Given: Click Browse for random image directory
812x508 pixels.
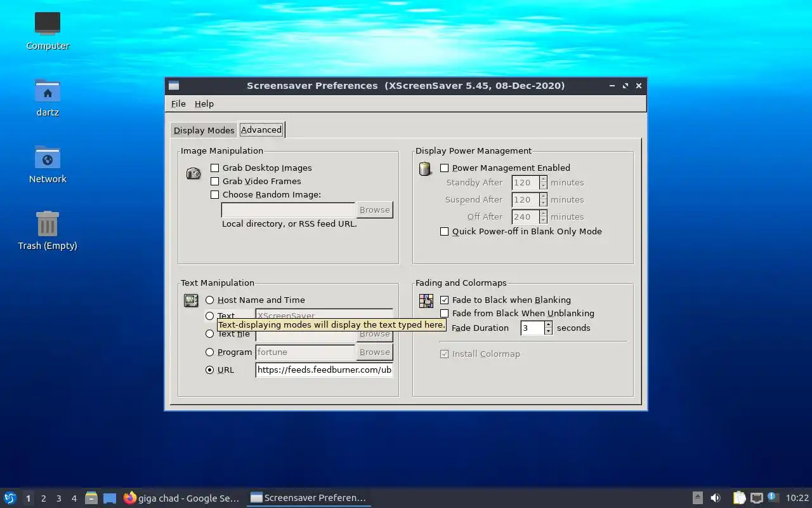Looking at the screenshot, I should [374, 210].
